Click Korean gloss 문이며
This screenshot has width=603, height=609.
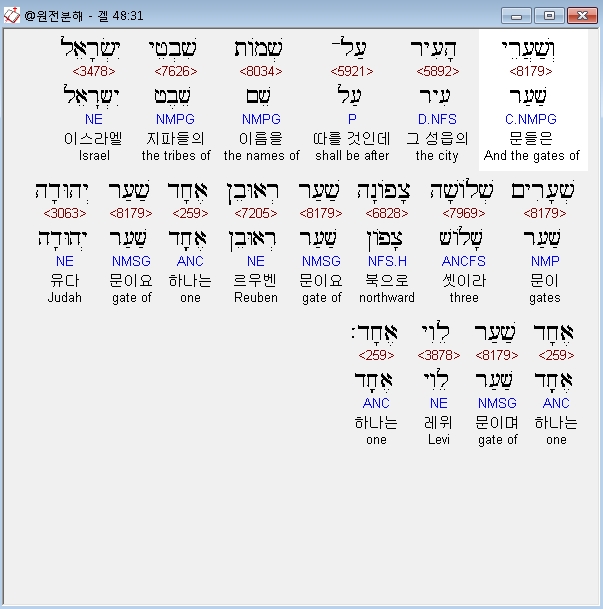(x=497, y=423)
